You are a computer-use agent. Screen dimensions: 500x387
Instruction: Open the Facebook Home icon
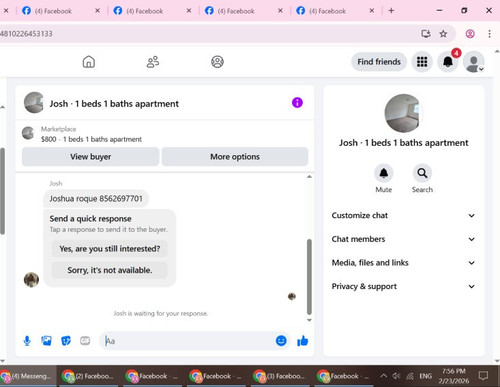(x=89, y=62)
